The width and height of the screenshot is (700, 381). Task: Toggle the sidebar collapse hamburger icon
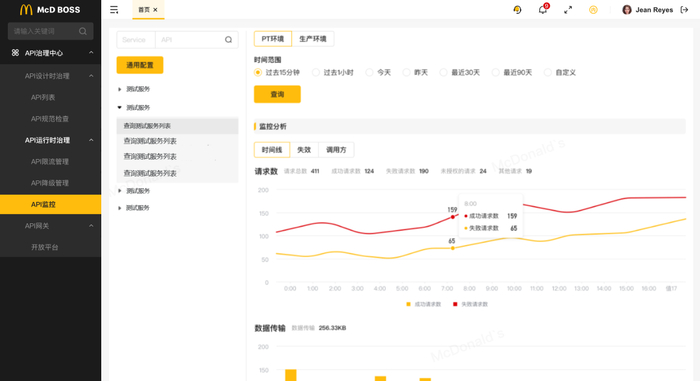[114, 9]
